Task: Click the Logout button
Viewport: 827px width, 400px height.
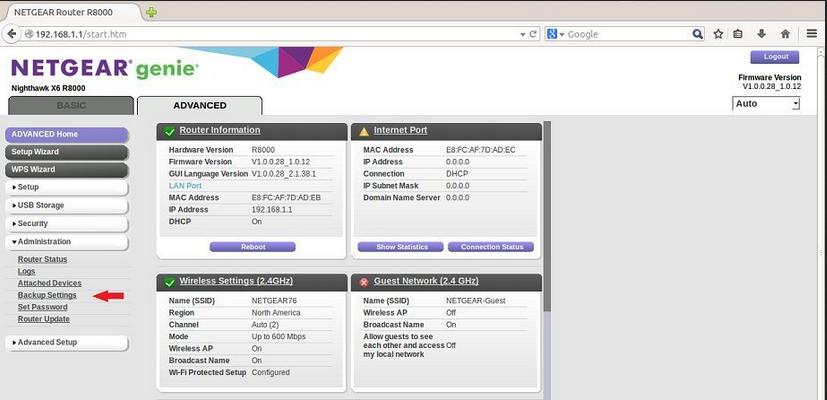Action: coord(775,57)
